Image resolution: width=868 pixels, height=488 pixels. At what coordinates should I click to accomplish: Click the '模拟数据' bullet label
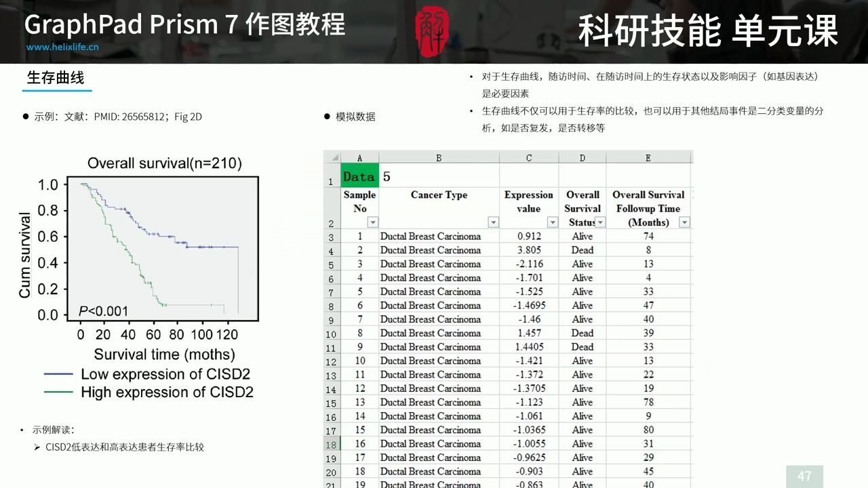click(x=355, y=117)
